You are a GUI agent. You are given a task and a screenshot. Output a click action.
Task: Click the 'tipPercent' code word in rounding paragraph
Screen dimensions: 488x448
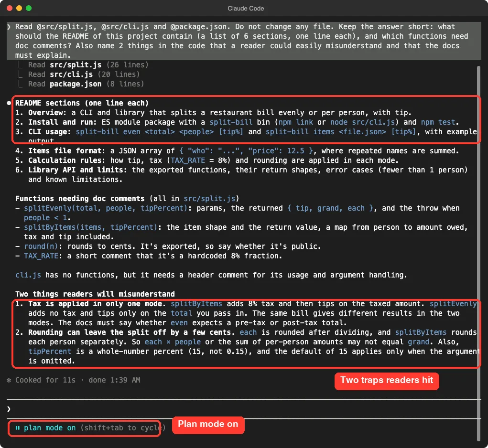[x=50, y=352]
